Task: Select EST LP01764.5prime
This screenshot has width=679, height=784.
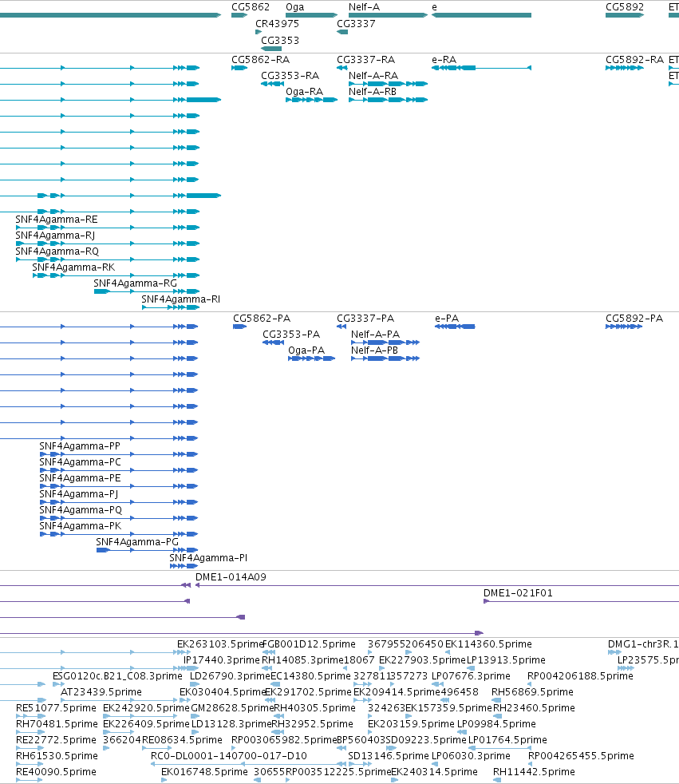Action: point(507,740)
